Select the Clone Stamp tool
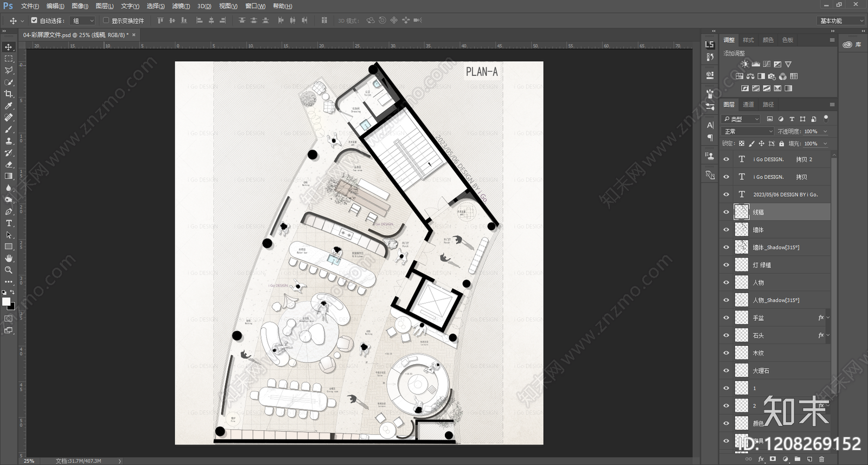This screenshot has width=868, height=465. [9, 141]
